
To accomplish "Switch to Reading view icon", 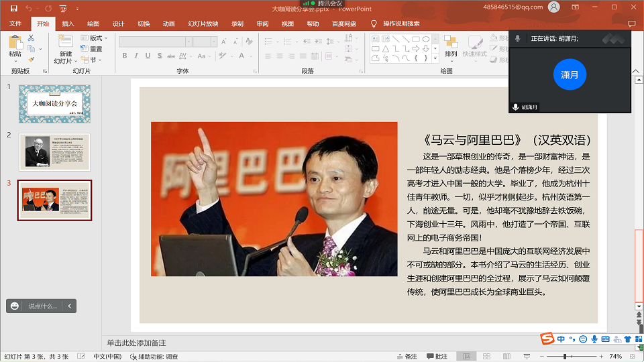I will pyautogui.click(x=507, y=356).
